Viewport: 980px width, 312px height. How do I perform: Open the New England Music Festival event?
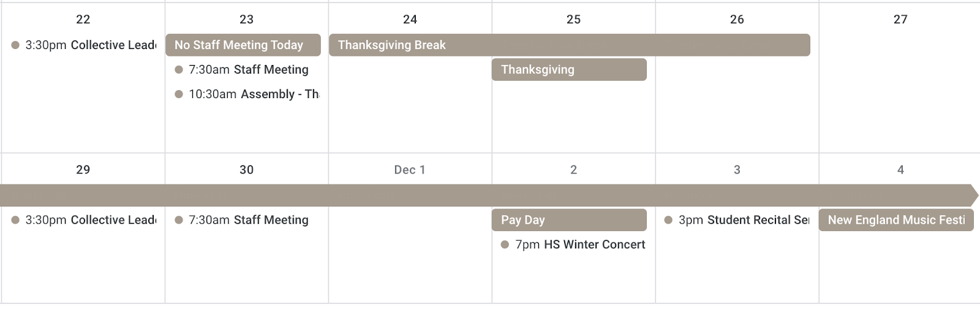(896, 219)
